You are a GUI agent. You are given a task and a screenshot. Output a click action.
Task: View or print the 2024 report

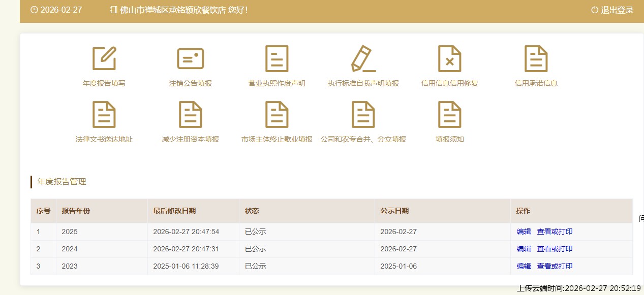(555, 249)
